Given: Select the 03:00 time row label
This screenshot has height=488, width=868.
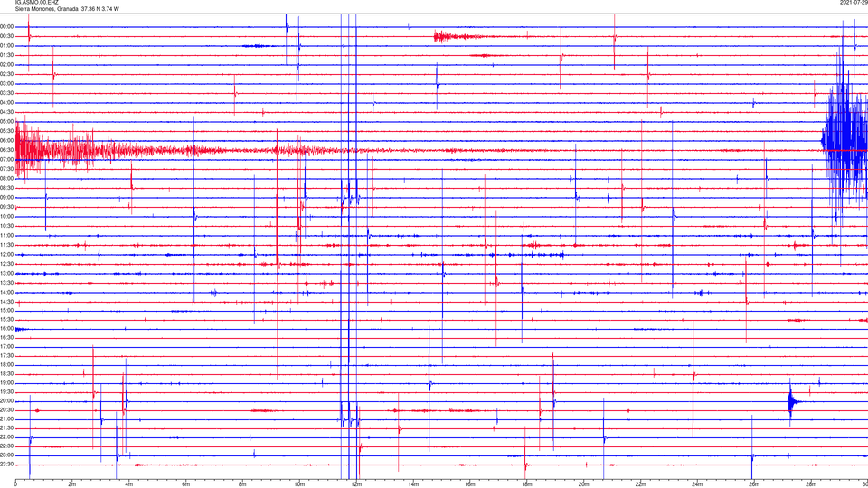Looking at the screenshot, I should pos(6,83).
